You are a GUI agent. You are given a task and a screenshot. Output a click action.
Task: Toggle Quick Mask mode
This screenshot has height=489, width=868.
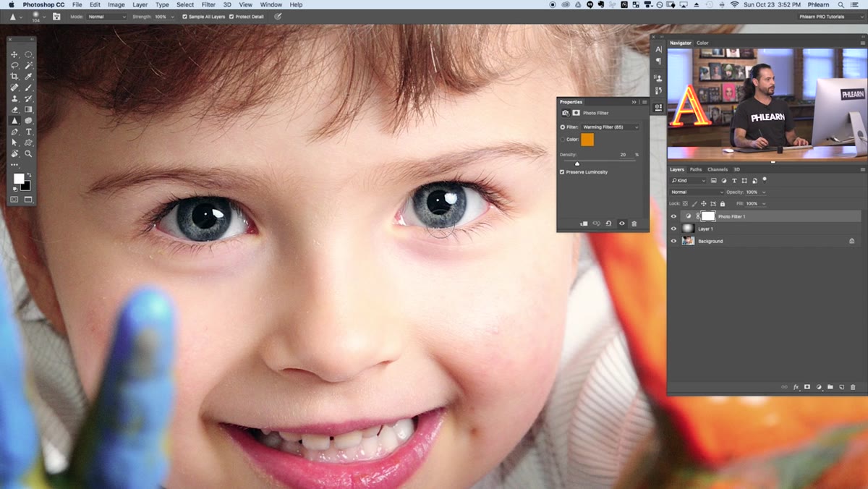tap(14, 199)
